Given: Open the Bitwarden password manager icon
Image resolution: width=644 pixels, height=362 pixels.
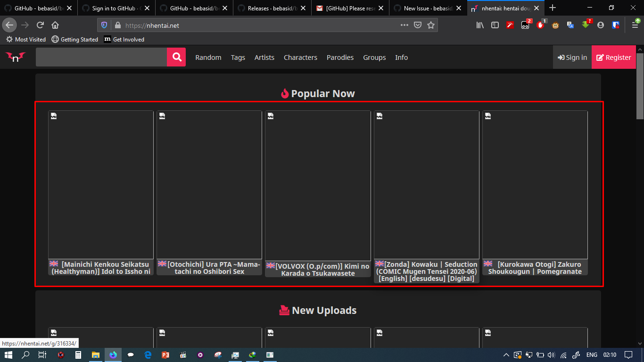Looking at the screenshot, I should pos(615,25).
